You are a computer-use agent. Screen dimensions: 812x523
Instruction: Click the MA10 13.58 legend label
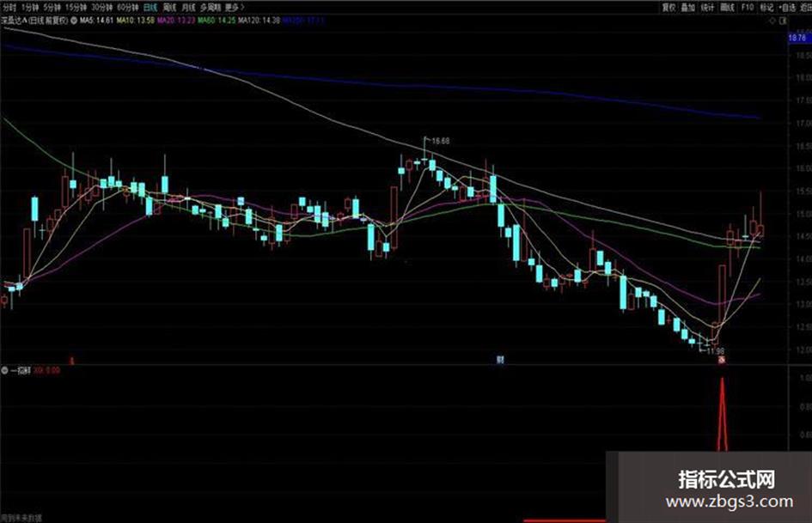coord(135,21)
